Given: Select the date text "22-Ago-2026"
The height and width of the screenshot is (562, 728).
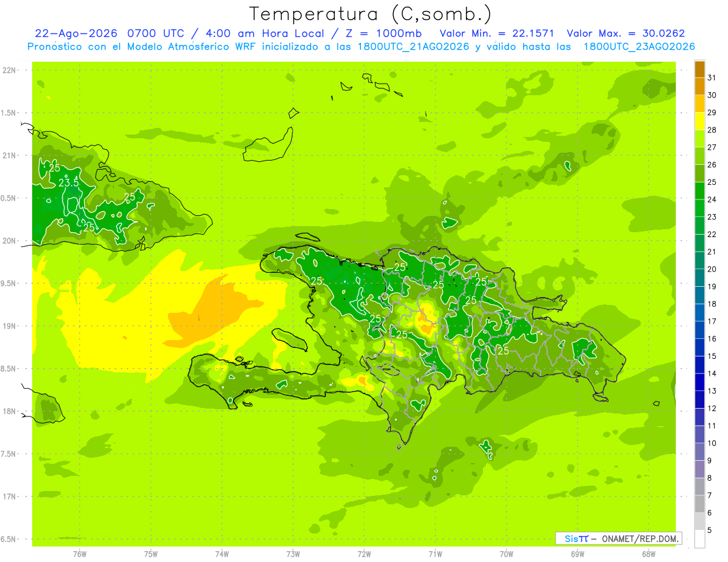Looking at the screenshot, I should click(77, 33).
